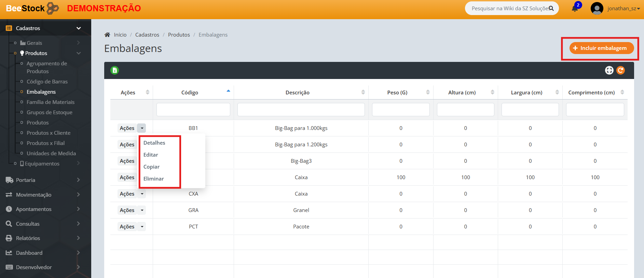The width and height of the screenshot is (644, 278).
Task: Open Unidades de Medida sidebar link
Action: [x=51, y=154]
